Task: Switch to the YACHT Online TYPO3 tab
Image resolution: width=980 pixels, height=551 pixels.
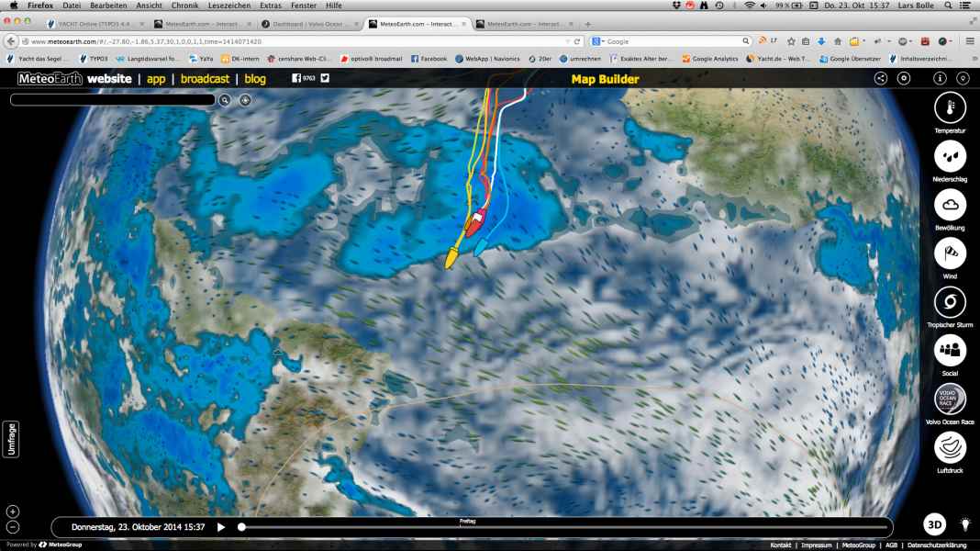Action: pos(95,24)
